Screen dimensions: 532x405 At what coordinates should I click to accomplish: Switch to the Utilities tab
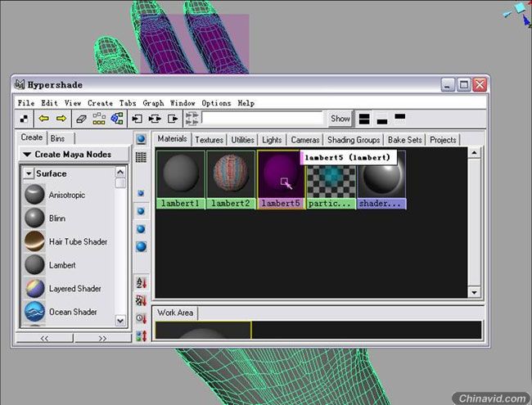point(242,140)
